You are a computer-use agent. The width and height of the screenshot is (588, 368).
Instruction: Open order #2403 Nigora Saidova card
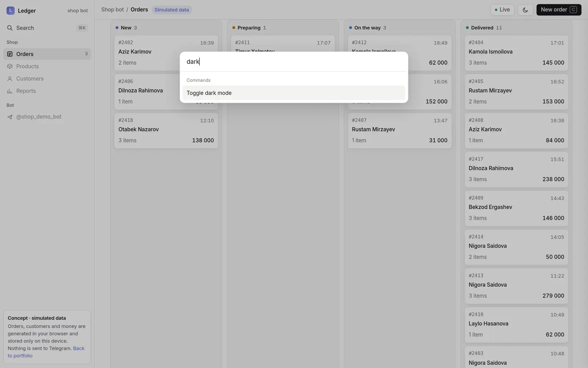coord(516,357)
